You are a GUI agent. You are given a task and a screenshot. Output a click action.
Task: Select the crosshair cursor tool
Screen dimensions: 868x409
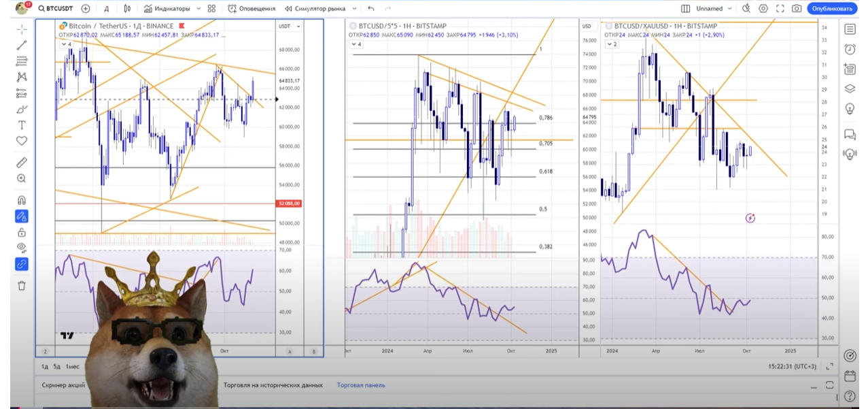[22, 29]
